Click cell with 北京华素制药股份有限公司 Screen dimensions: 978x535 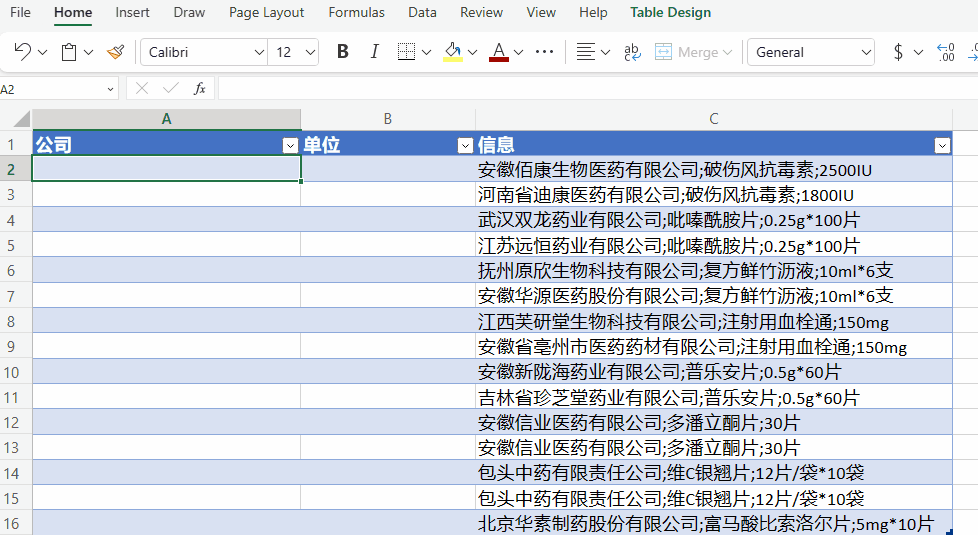tap(714, 523)
